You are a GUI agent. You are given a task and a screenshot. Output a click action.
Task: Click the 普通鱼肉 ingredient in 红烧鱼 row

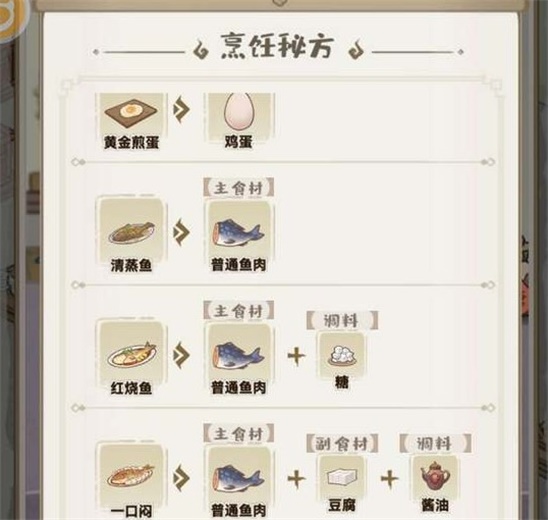click(x=238, y=354)
